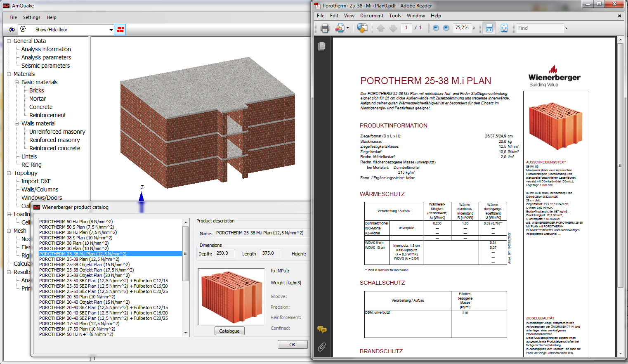Click the web conference globe icon
628x364 pixels.
pos(362,28)
